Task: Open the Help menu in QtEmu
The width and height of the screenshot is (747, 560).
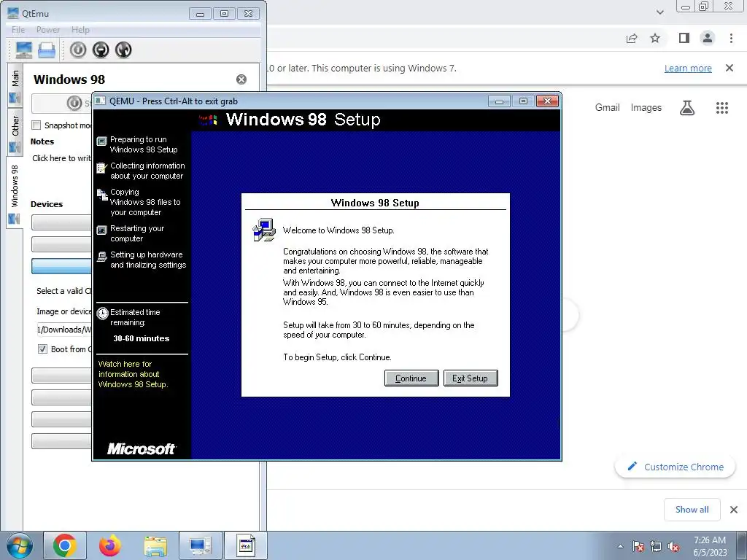Action: pos(80,29)
